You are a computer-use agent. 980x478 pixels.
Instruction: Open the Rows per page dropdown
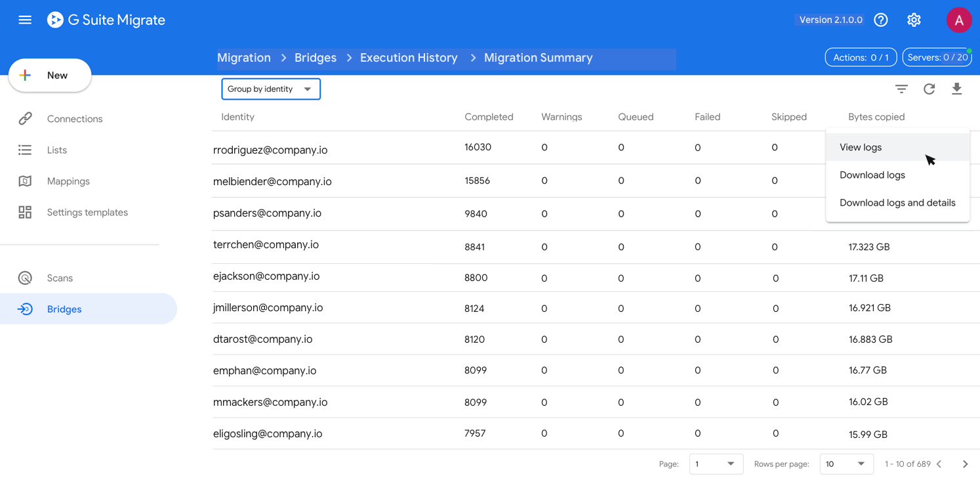[x=846, y=464]
